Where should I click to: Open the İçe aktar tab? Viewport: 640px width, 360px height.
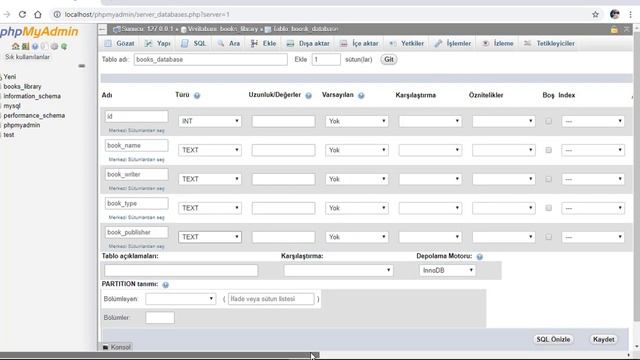click(360, 43)
